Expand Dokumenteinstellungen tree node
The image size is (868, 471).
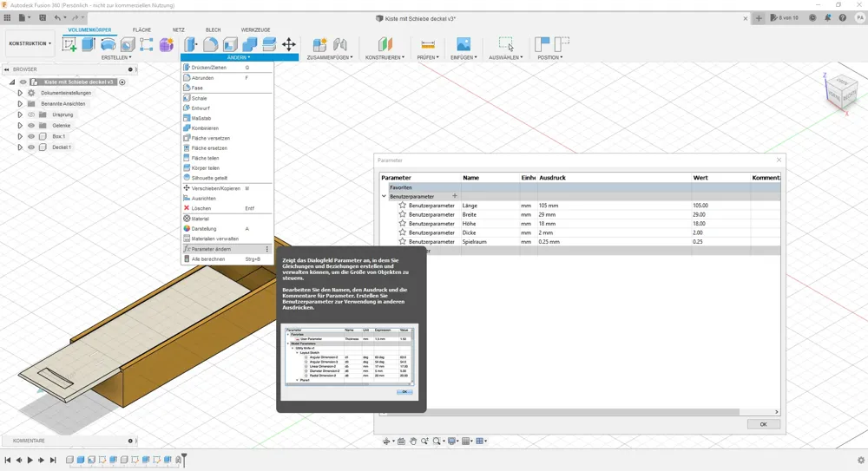pyautogui.click(x=20, y=93)
